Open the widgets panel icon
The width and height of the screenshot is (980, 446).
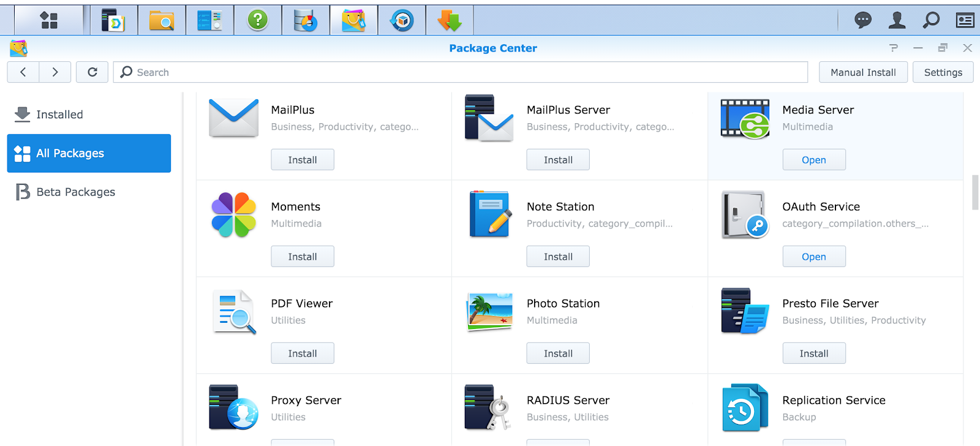[965, 20]
